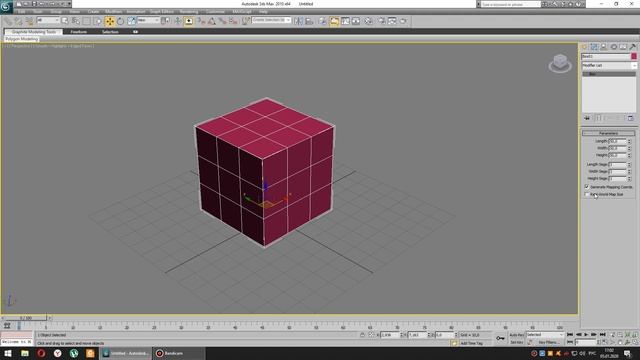This screenshot has width=640, height=360.
Task: Click the Maximize Viewport toggle icon
Action: [636, 342]
